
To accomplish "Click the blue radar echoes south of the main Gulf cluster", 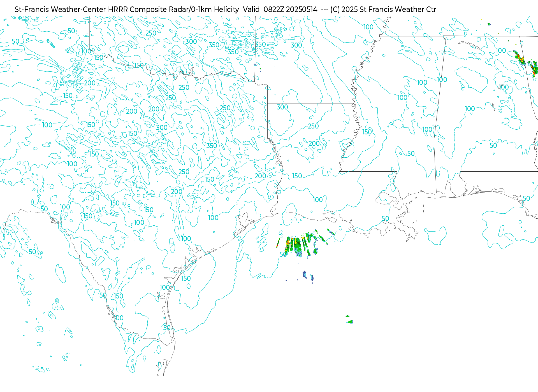I will tap(308, 276).
